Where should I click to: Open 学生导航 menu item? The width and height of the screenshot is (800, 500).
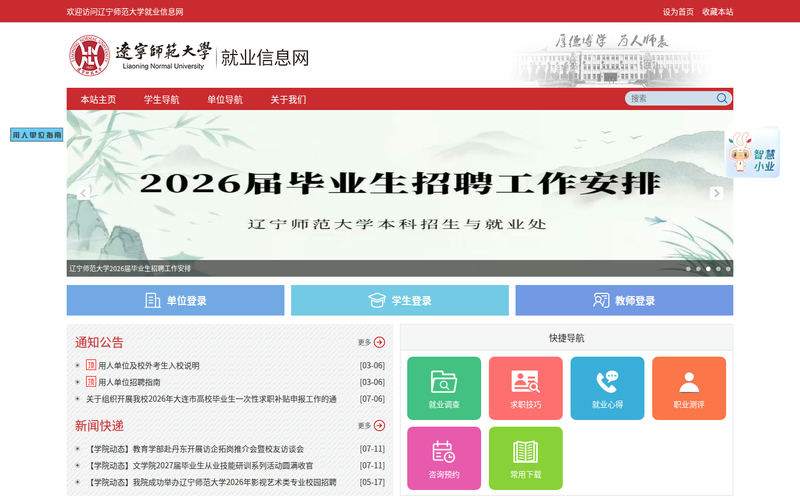point(161,99)
